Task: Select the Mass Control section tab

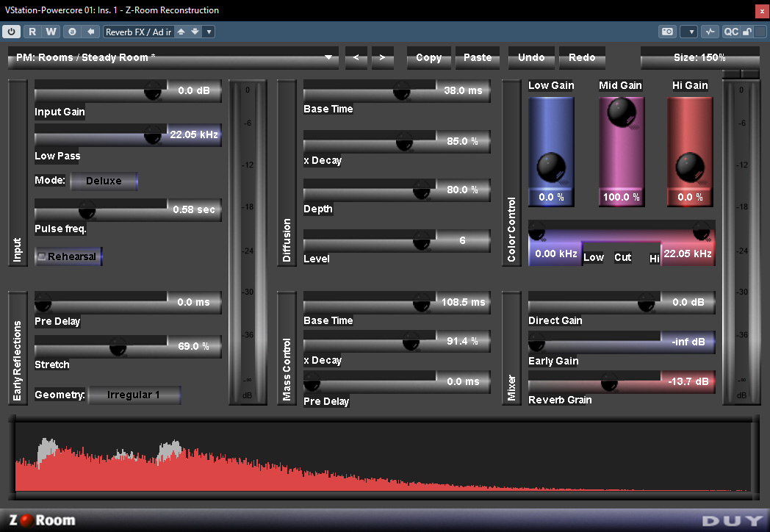Action: pos(287,348)
